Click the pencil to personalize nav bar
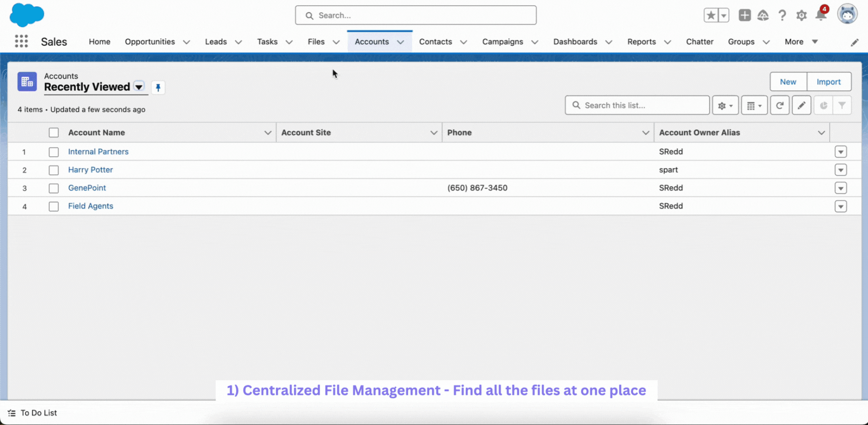The image size is (868, 425). tap(854, 42)
